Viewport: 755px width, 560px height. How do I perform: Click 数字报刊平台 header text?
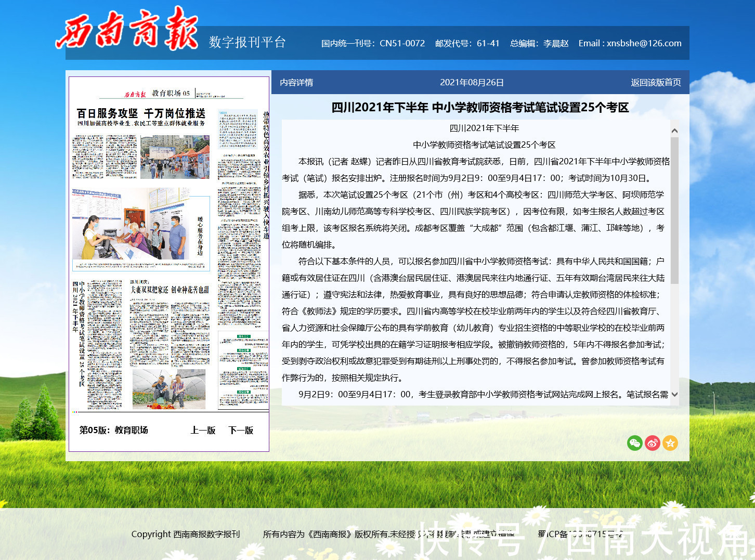[x=248, y=42]
